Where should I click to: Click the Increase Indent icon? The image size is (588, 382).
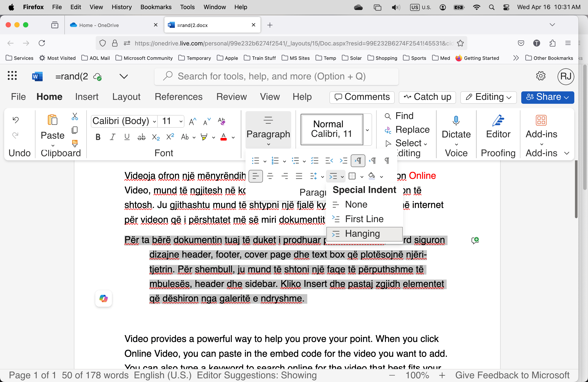(343, 161)
